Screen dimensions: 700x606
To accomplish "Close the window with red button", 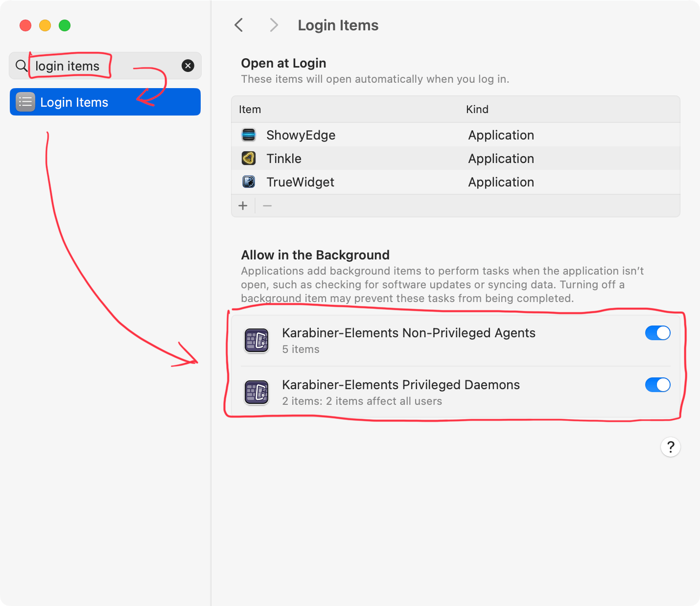I will coord(25,25).
